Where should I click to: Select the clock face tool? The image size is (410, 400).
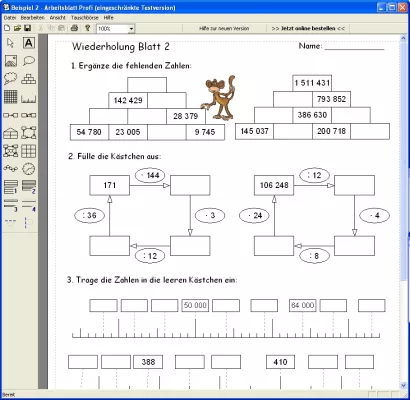pyautogui.click(x=29, y=169)
